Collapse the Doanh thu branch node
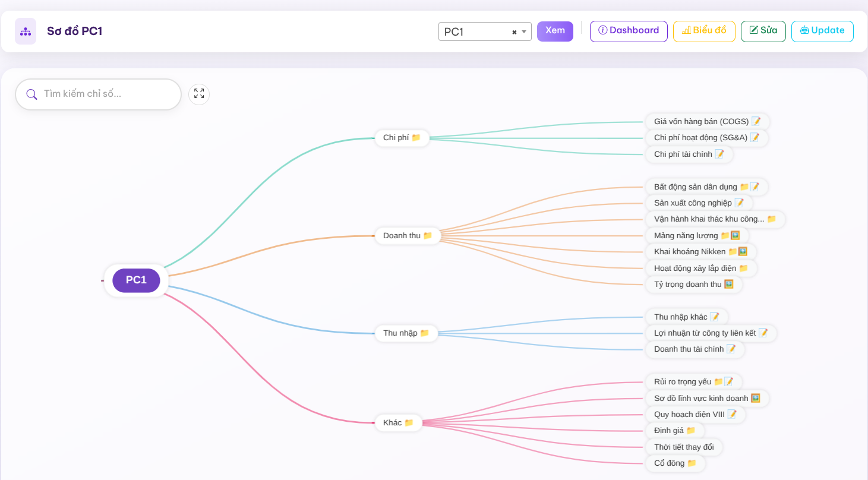 point(407,236)
